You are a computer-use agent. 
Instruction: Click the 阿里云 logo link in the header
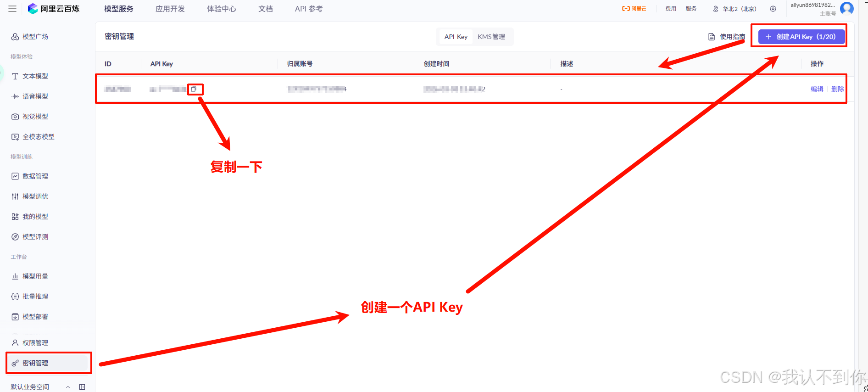coord(634,9)
